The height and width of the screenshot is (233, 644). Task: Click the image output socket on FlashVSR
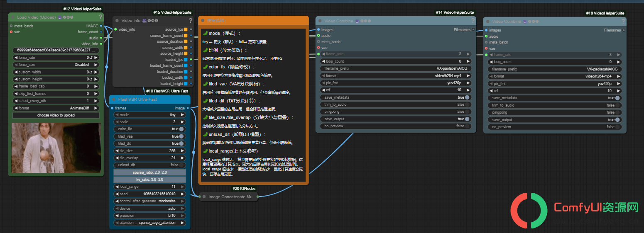pyautogui.click(x=188, y=108)
